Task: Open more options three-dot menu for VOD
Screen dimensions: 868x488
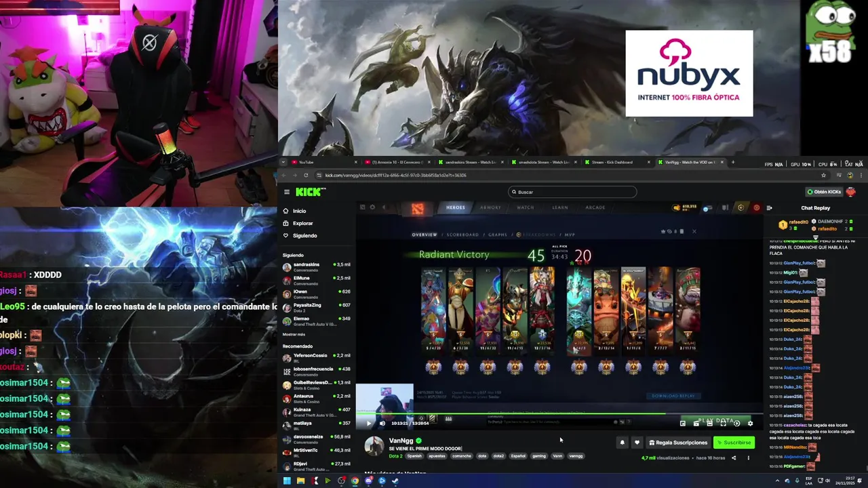Action: [749, 457]
